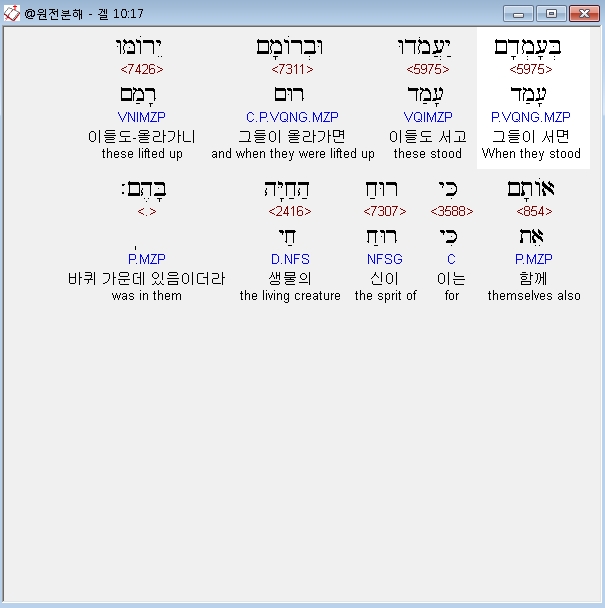Minimize the 원전분해 window
This screenshot has width=605, height=608.
pos(519,14)
